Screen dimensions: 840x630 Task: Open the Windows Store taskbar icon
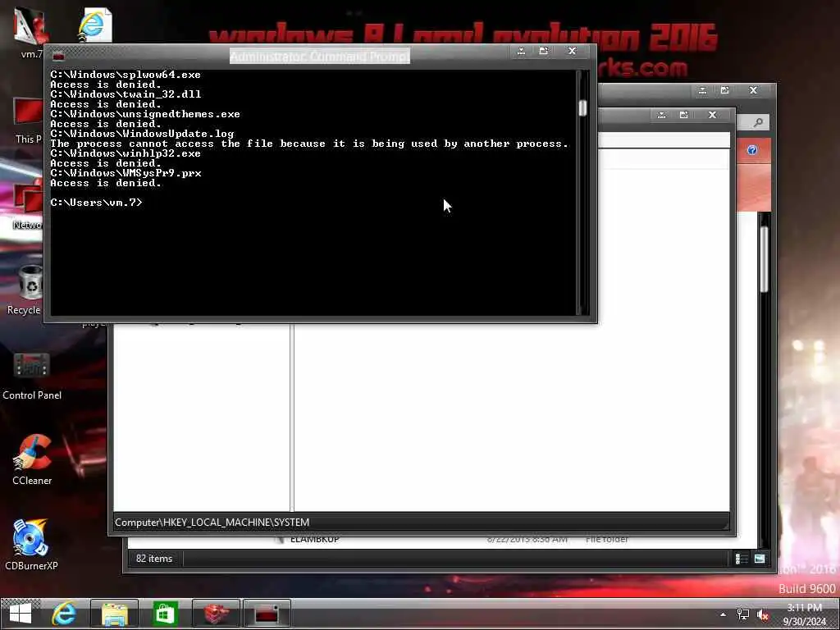[x=165, y=614]
